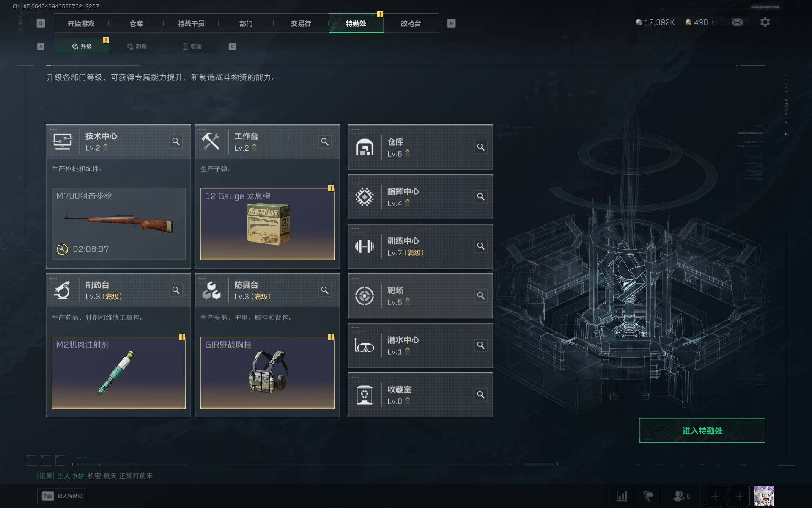Open 靶场 details via magnifier icon
Image resolution: width=812 pixels, height=508 pixels.
point(481,295)
